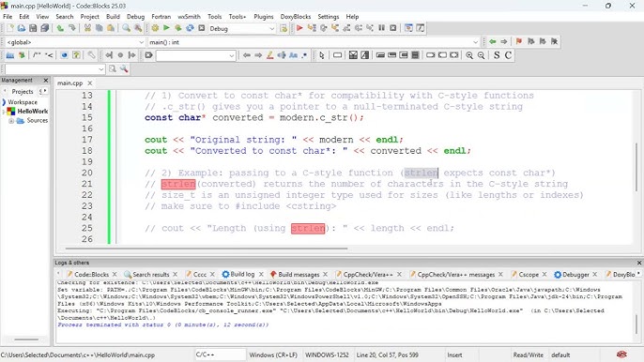Start debugger with red Debug/Continue arrow
The height and width of the screenshot is (362, 644).
299,28
